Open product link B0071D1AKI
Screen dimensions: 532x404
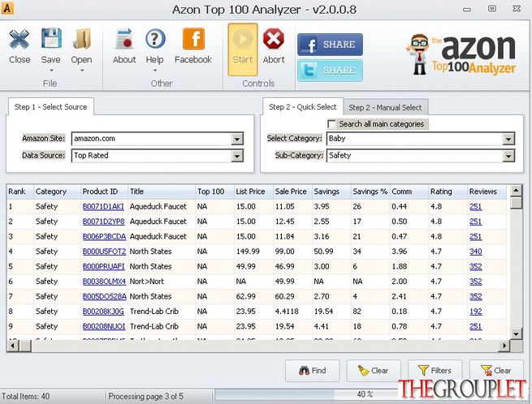103,206
